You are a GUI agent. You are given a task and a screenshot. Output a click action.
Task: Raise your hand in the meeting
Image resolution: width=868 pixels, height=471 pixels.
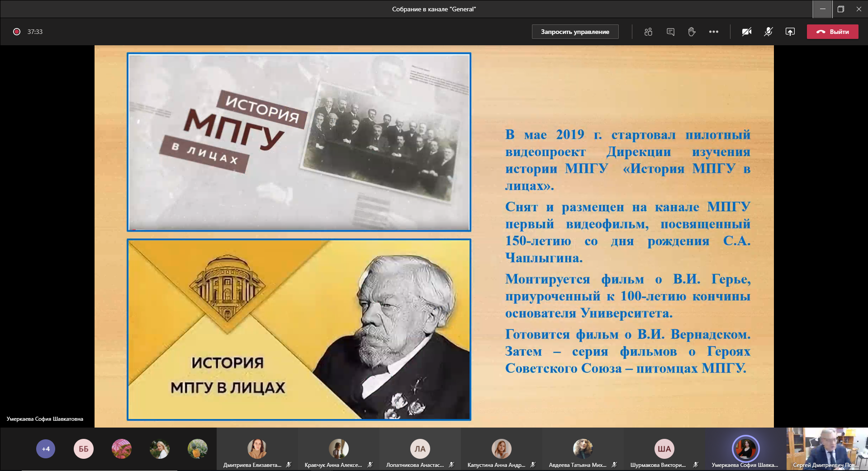pyautogui.click(x=692, y=32)
